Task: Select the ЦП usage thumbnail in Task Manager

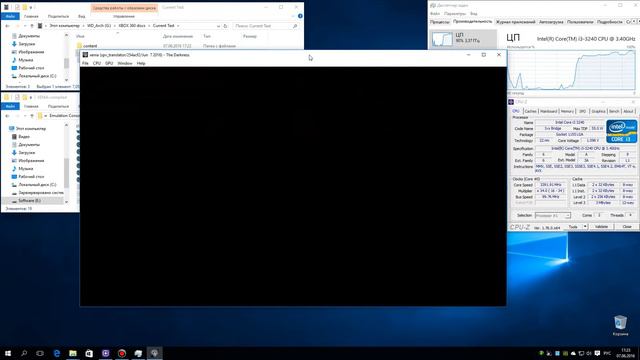Action: coord(442,39)
